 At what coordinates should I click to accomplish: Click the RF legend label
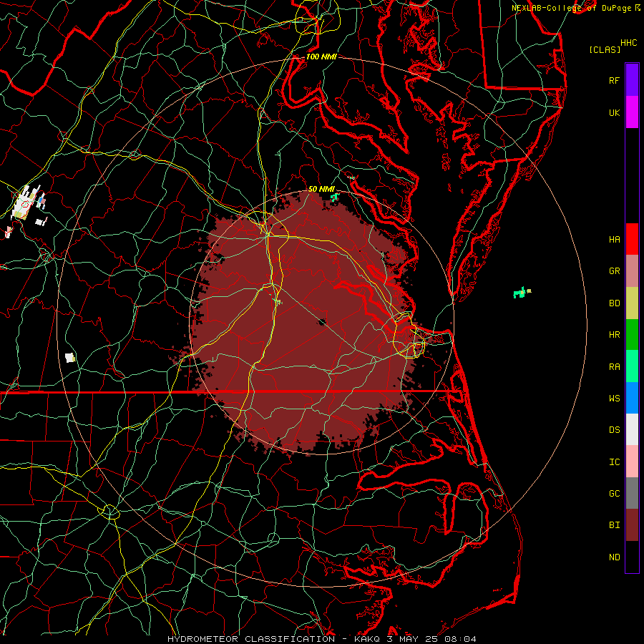point(614,80)
